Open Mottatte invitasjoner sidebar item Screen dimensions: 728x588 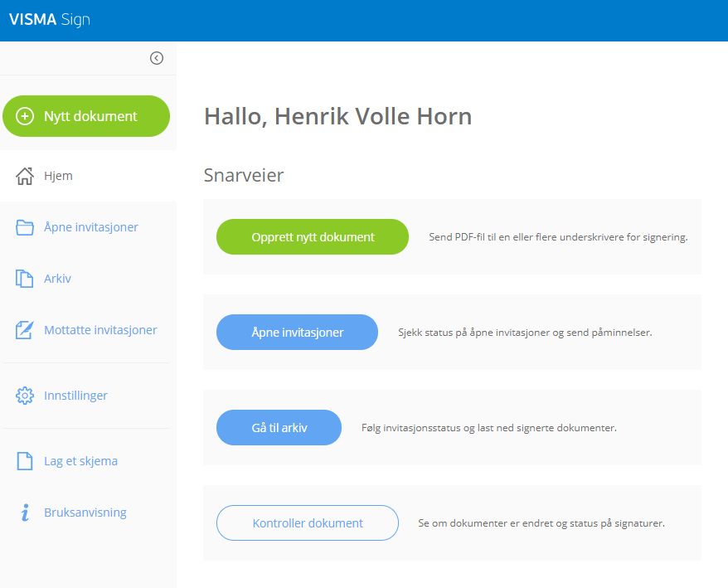100,330
